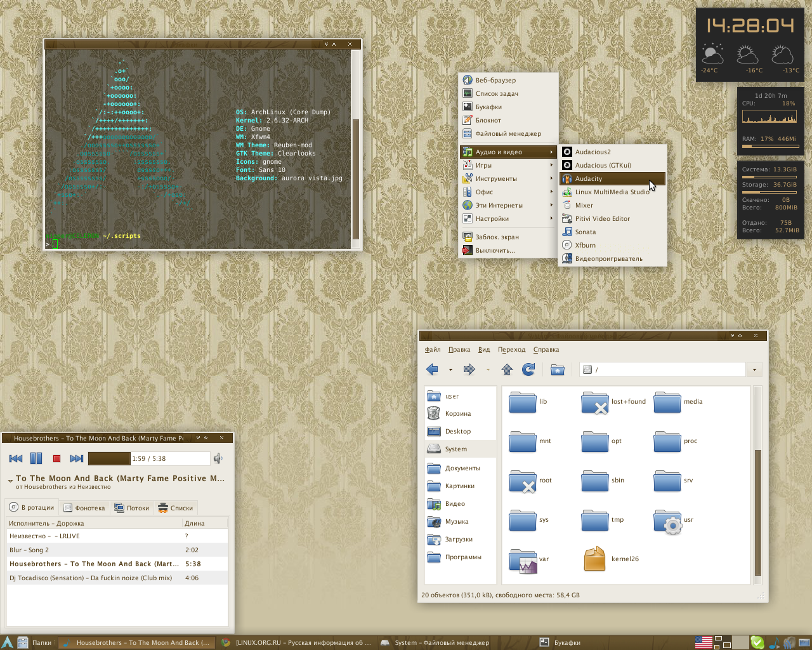This screenshot has height=650, width=812.
Task: Open the music player volume control
Action: (x=218, y=458)
